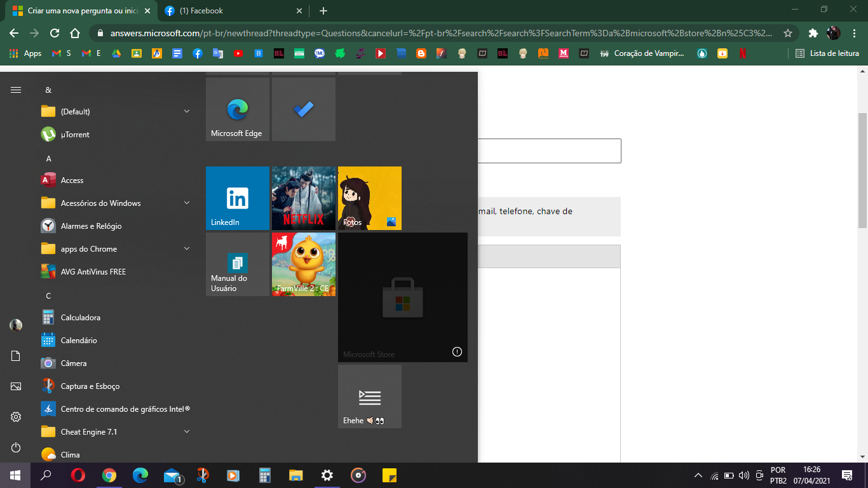Image resolution: width=868 pixels, height=488 pixels.
Task: Jump to letter A section header
Action: pos(49,158)
